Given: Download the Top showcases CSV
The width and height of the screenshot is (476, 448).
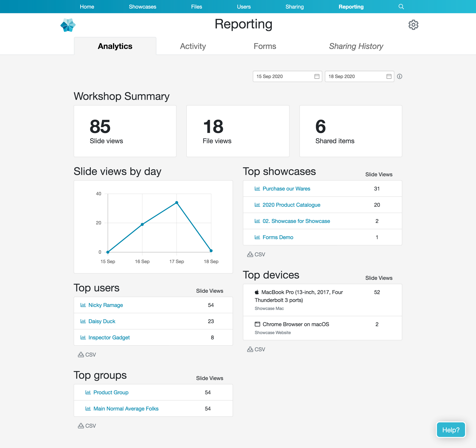Looking at the screenshot, I should click(x=256, y=254).
